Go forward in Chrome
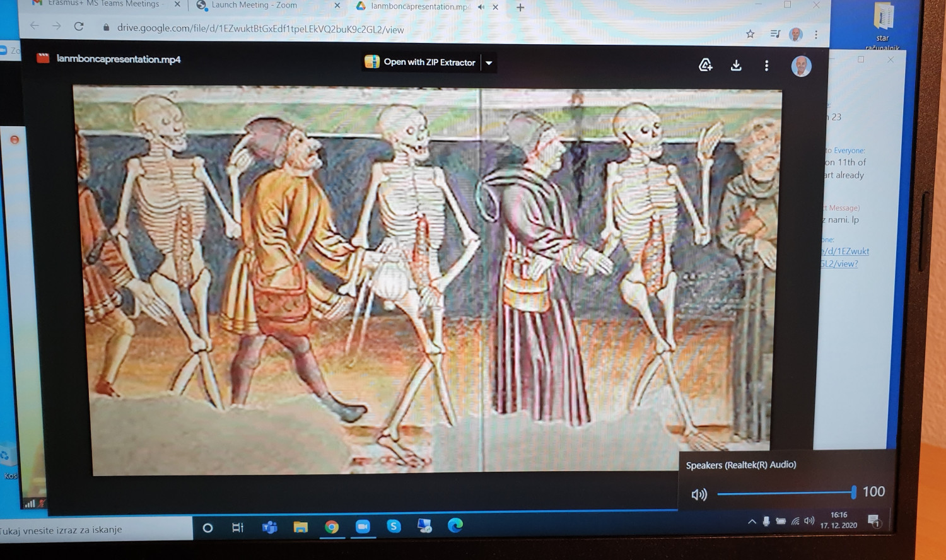Viewport: 946px width, 560px height. coord(57,26)
